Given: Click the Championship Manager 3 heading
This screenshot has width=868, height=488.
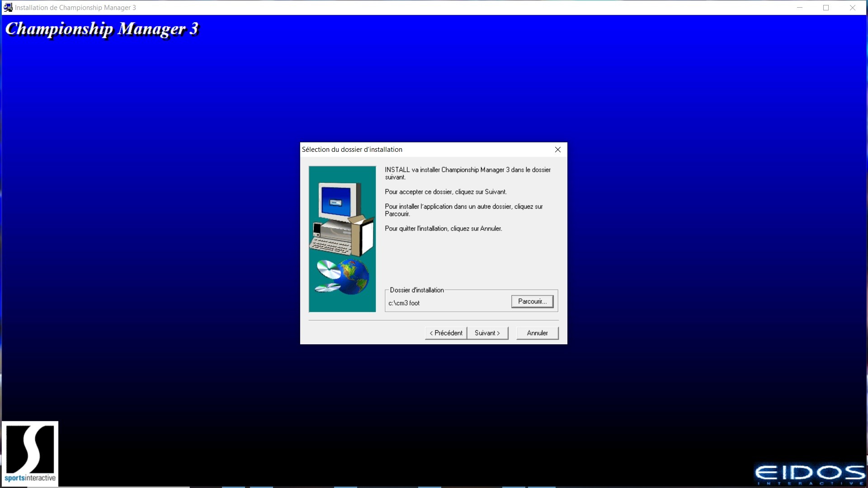Looking at the screenshot, I should point(102,29).
